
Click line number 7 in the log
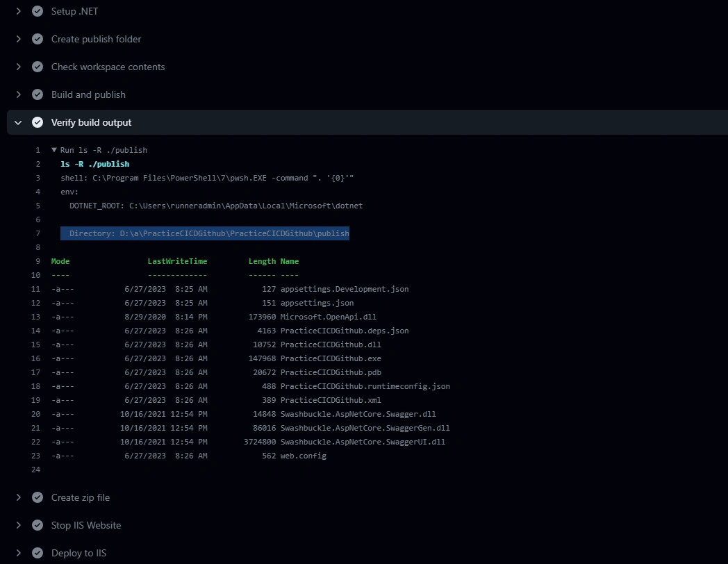pos(38,233)
